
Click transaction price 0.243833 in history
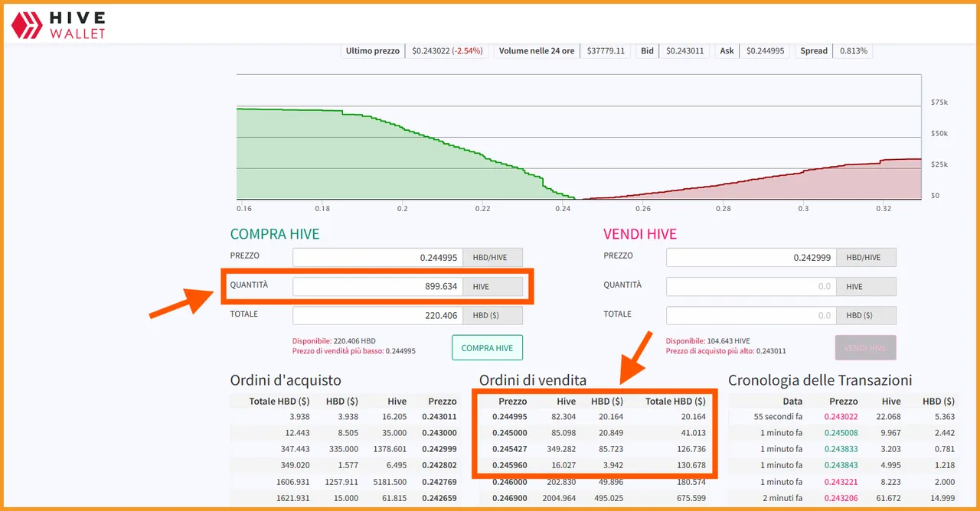(x=841, y=449)
